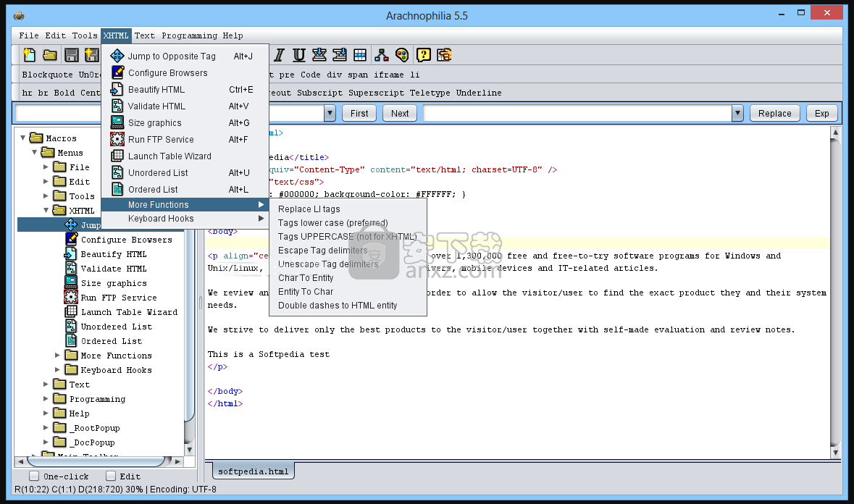Collapse the XHTML folder in the tree
The height and width of the screenshot is (504, 854).
tap(46, 211)
